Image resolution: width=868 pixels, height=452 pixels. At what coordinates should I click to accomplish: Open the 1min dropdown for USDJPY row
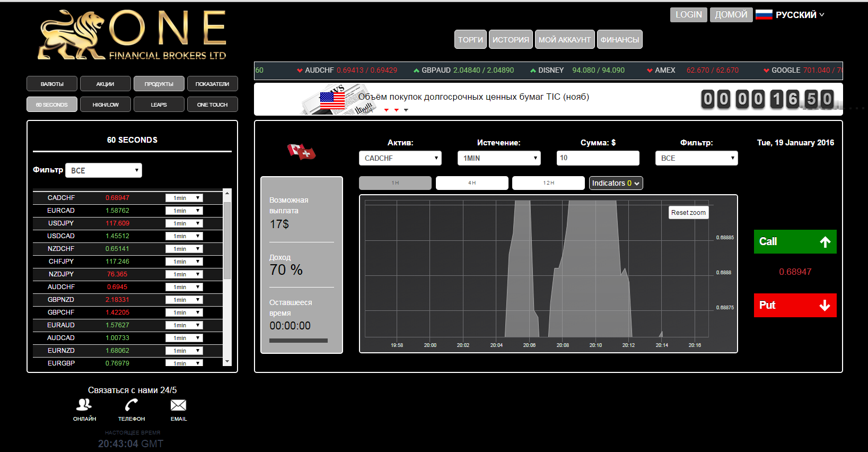[x=184, y=223]
